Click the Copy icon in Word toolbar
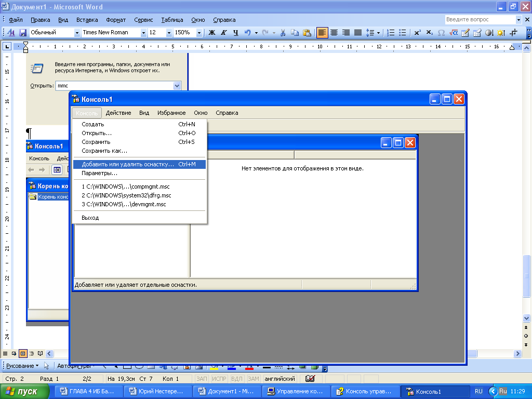 [x=295, y=33]
